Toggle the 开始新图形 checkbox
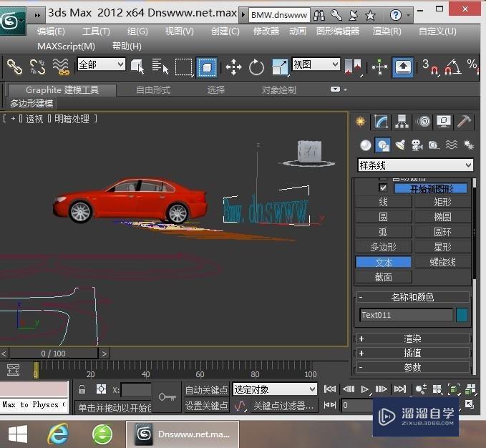This screenshot has width=486, height=448. click(x=383, y=188)
